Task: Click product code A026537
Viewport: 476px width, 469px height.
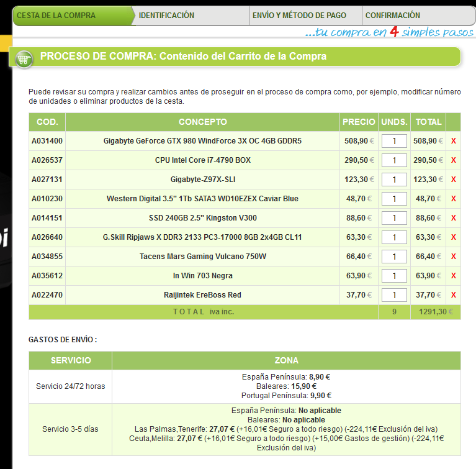Action: 47,160
